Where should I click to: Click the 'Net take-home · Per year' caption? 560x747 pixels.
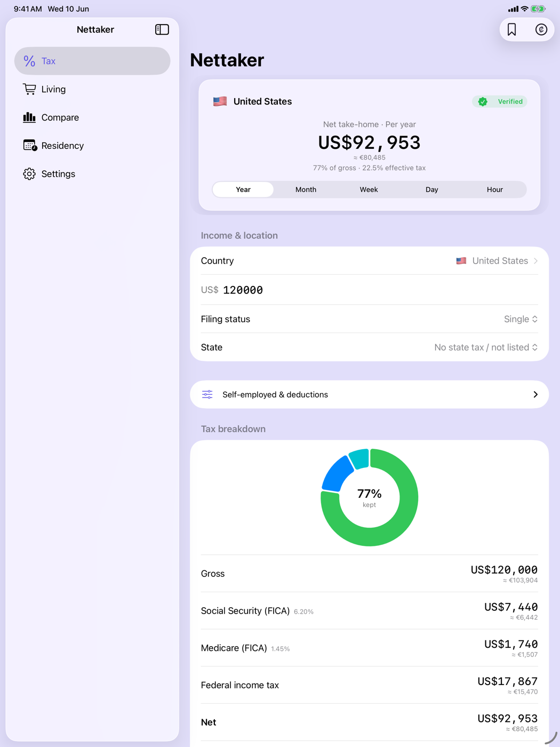[x=369, y=124]
